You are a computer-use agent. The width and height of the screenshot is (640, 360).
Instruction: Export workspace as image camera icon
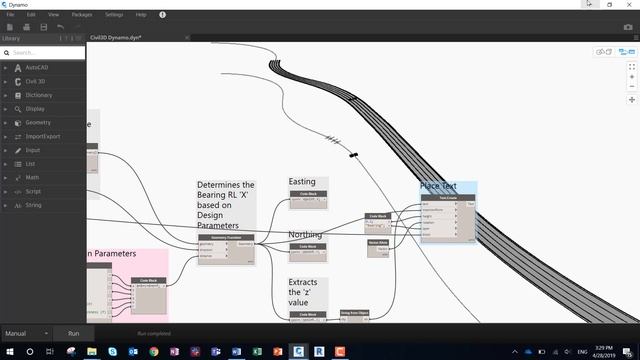click(628, 27)
